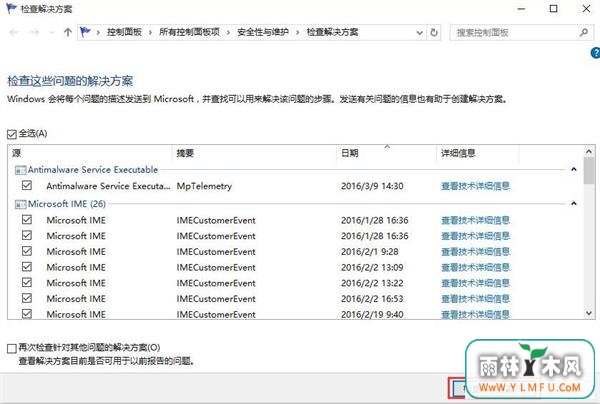Click 检查解决方案 in the breadcrumb
This screenshot has width=600, height=404.
pyautogui.click(x=332, y=32)
